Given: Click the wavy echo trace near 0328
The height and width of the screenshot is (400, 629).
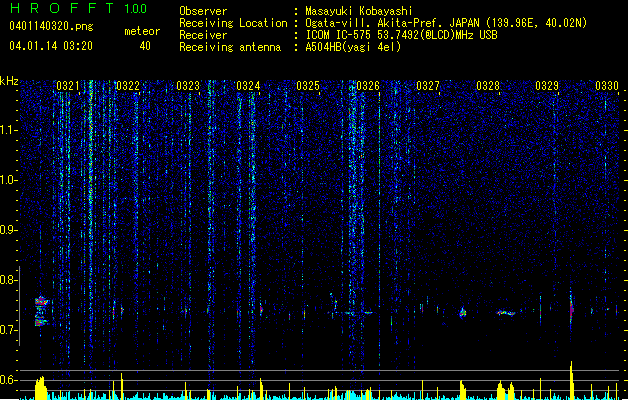Looking at the screenshot, I should pyautogui.click(x=505, y=313).
